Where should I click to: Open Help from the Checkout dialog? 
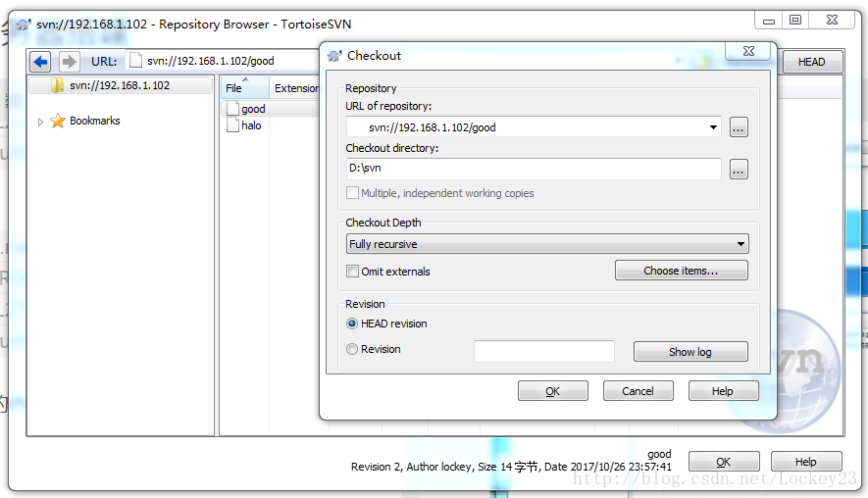coord(723,391)
